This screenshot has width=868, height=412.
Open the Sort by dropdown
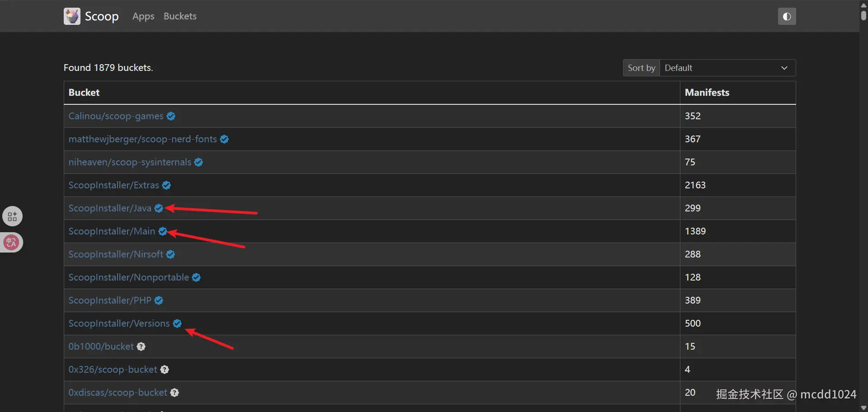[x=727, y=68]
